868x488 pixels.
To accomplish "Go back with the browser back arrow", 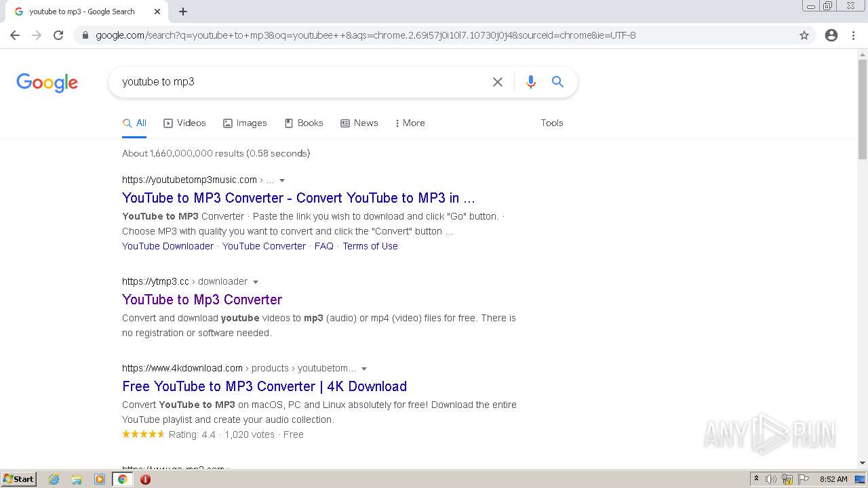I will [x=15, y=35].
